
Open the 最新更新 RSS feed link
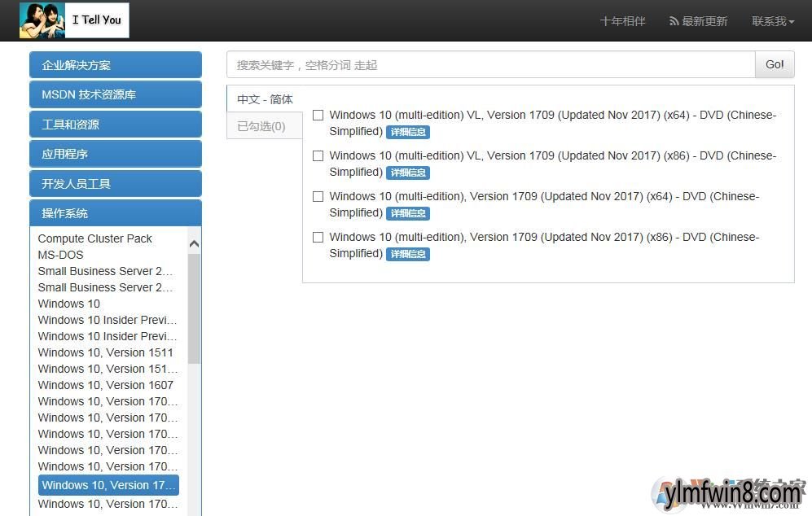[x=699, y=21]
